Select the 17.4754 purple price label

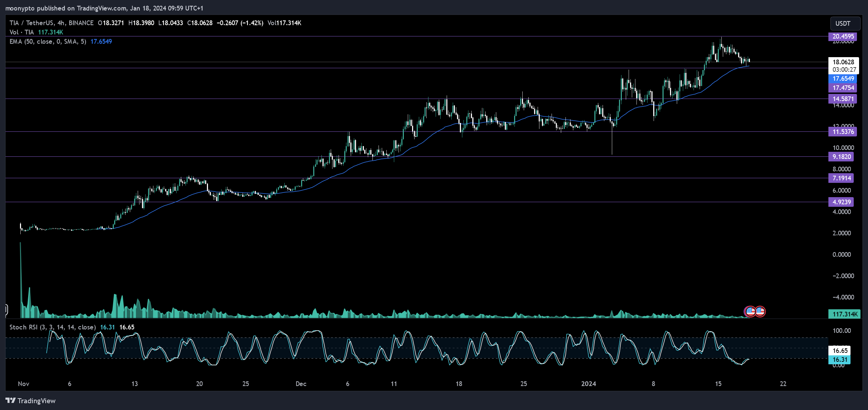coord(843,88)
